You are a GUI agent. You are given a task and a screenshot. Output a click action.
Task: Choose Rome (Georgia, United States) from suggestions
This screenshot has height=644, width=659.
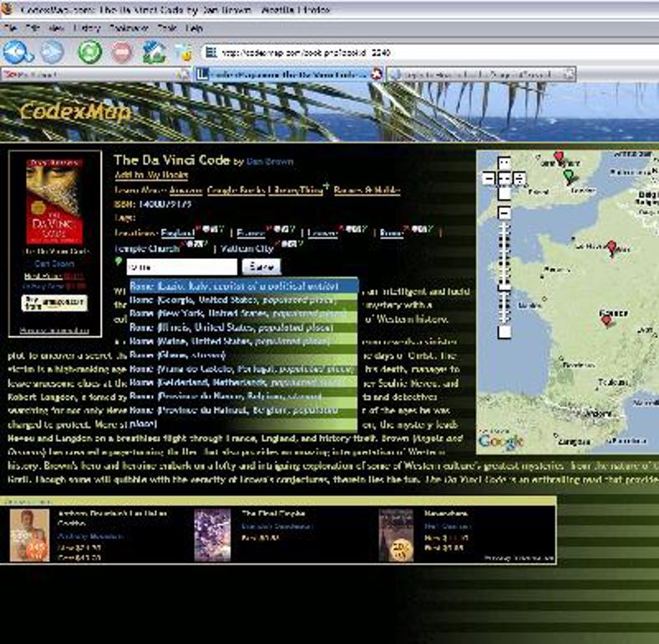[x=242, y=300]
